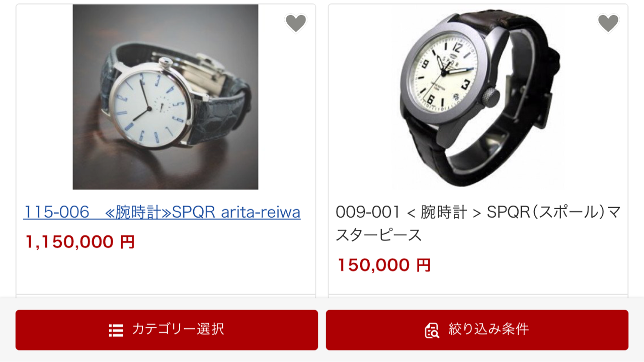Tap the heart icon on SPQR マスターピース
Image resolution: width=644 pixels, height=362 pixels.
click(x=608, y=23)
